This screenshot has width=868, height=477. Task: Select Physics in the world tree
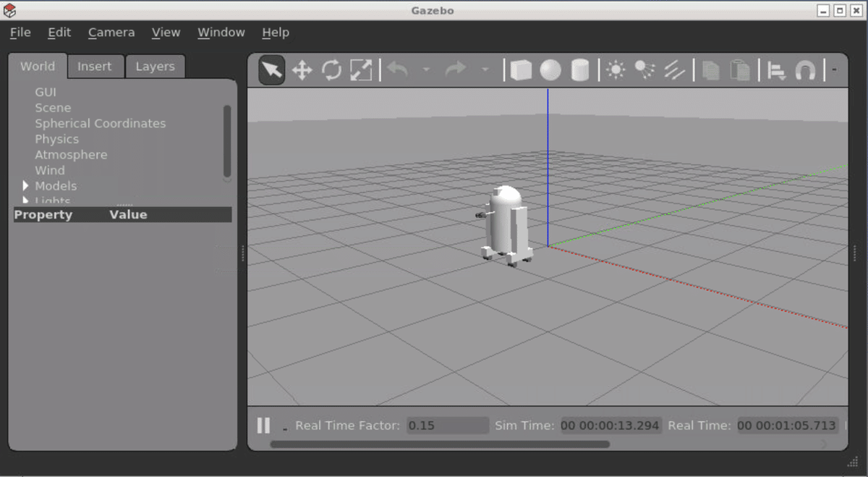(x=57, y=139)
